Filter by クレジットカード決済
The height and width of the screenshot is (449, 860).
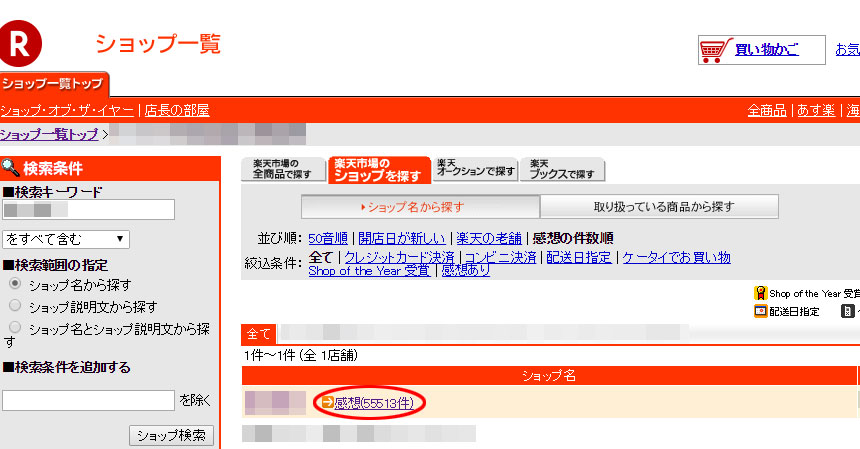click(399, 257)
